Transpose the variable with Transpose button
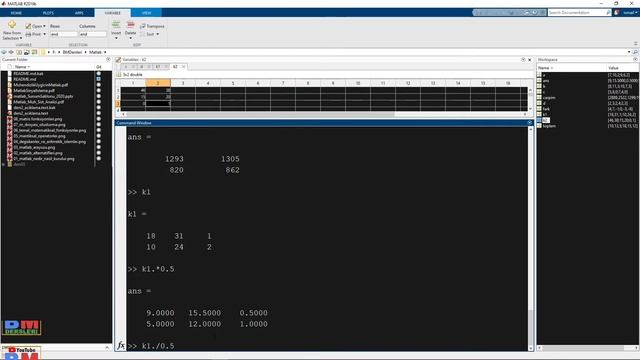Screen dimensions: 640x360 (x=152, y=26)
